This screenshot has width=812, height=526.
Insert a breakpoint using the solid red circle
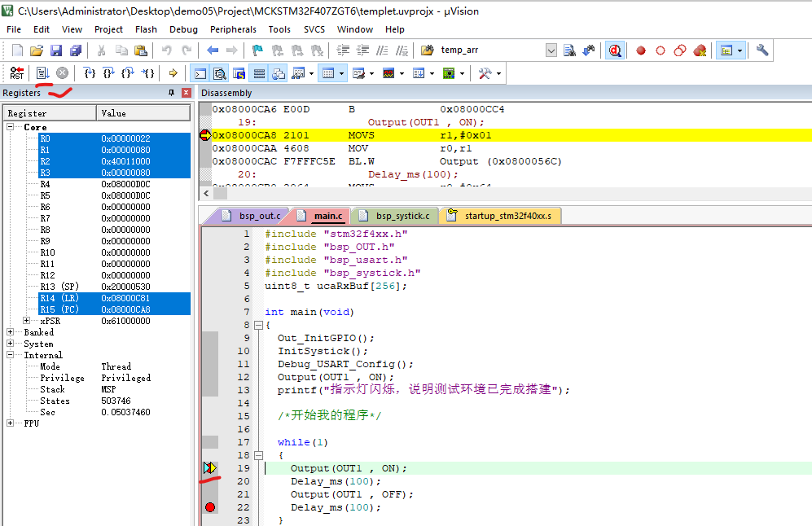641,50
